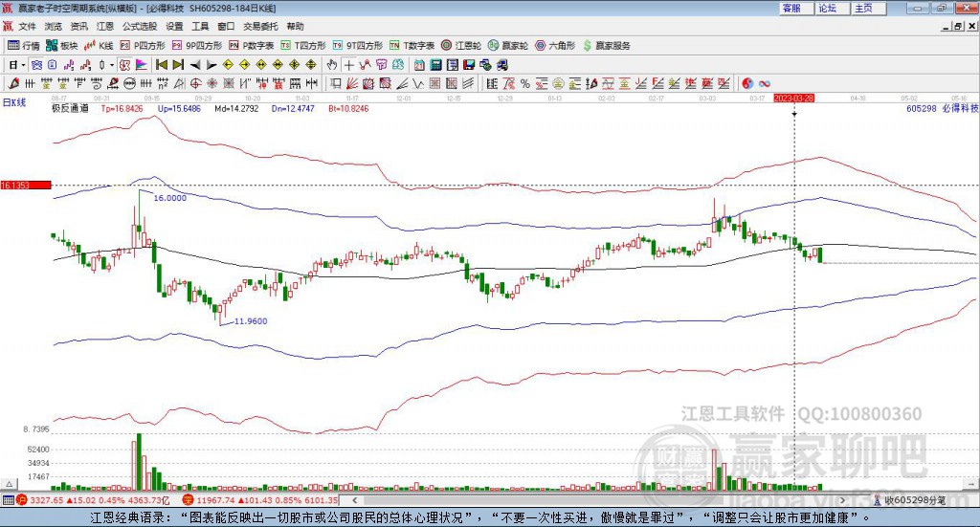Click the Md=14.2792 channel value
The image size is (980, 527).
[236, 108]
